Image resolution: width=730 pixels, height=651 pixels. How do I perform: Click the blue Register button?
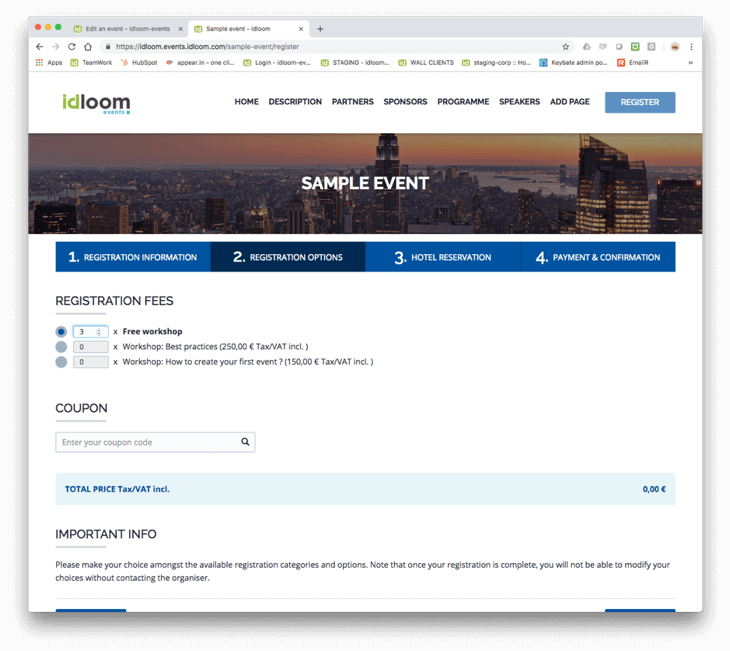click(639, 102)
